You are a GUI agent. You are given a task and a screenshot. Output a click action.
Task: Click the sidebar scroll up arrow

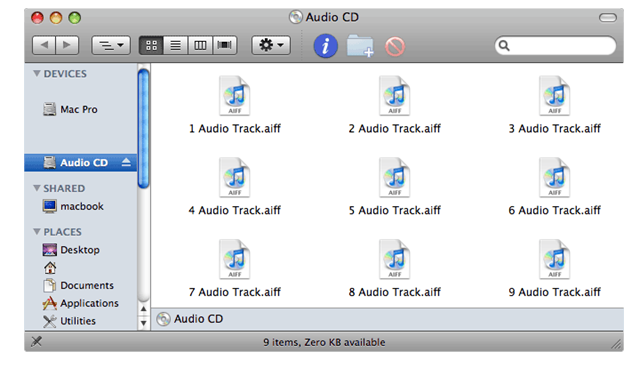(x=143, y=309)
